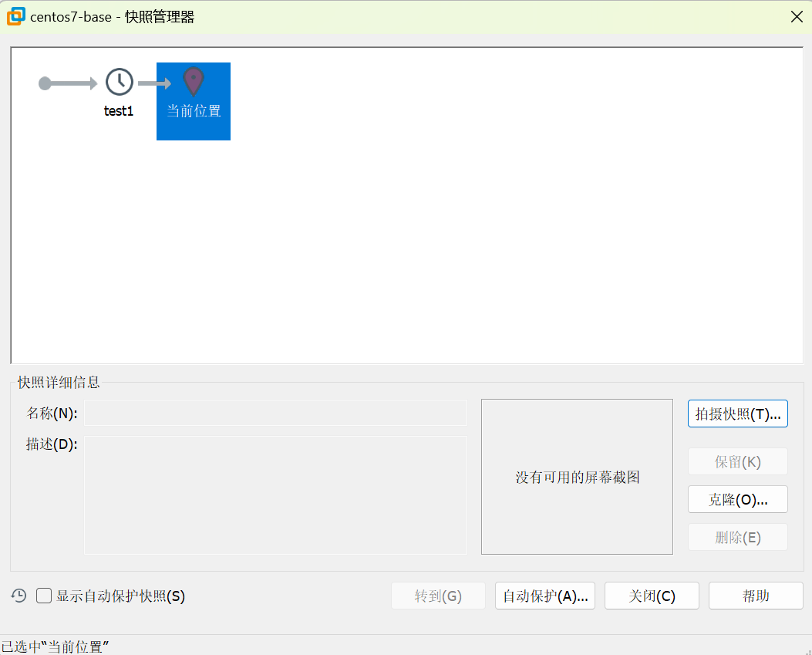This screenshot has height=655, width=812.
Task: Click the 转到(G) button
Action: click(438, 596)
